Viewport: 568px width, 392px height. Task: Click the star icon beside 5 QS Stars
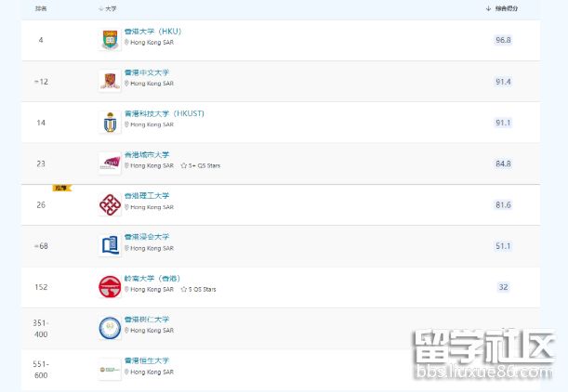tap(184, 289)
